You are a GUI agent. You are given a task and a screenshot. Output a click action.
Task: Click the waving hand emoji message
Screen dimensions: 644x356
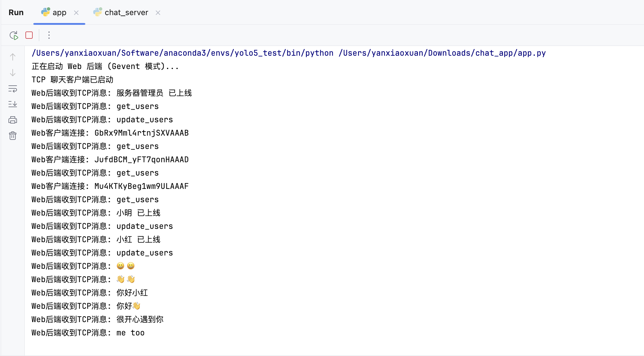click(x=125, y=279)
